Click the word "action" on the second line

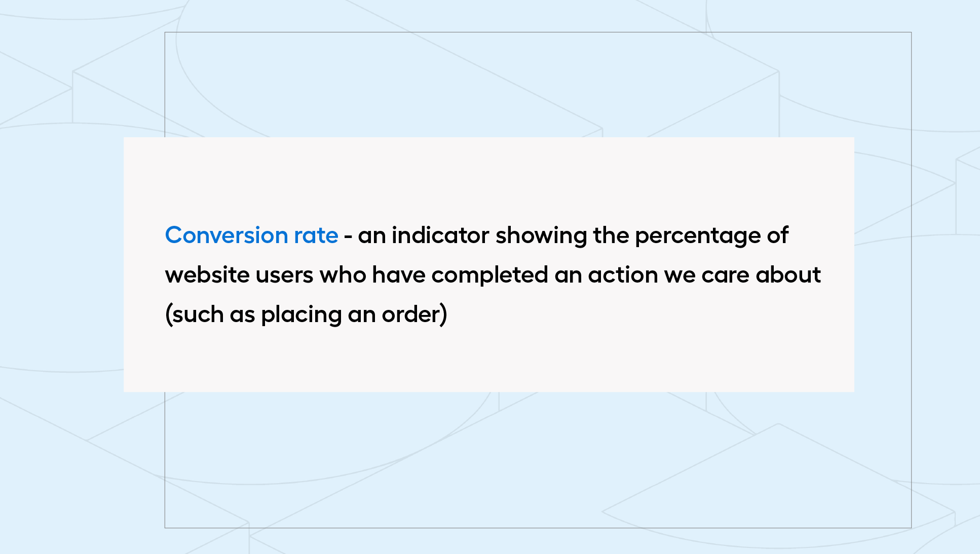pyautogui.click(x=623, y=275)
